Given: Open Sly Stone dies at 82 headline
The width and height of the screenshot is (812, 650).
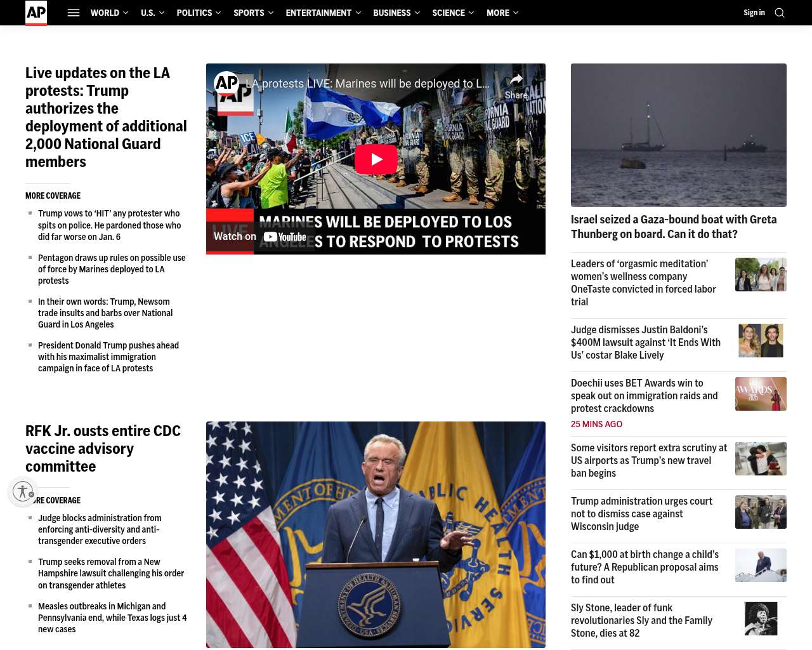Looking at the screenshot, I should point(641,620).
